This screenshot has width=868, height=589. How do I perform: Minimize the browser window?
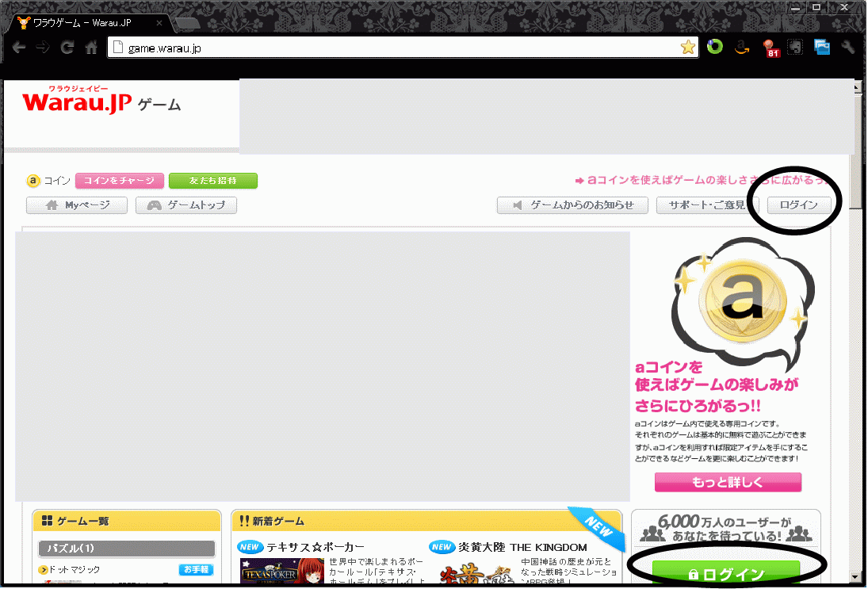[796, 8]
